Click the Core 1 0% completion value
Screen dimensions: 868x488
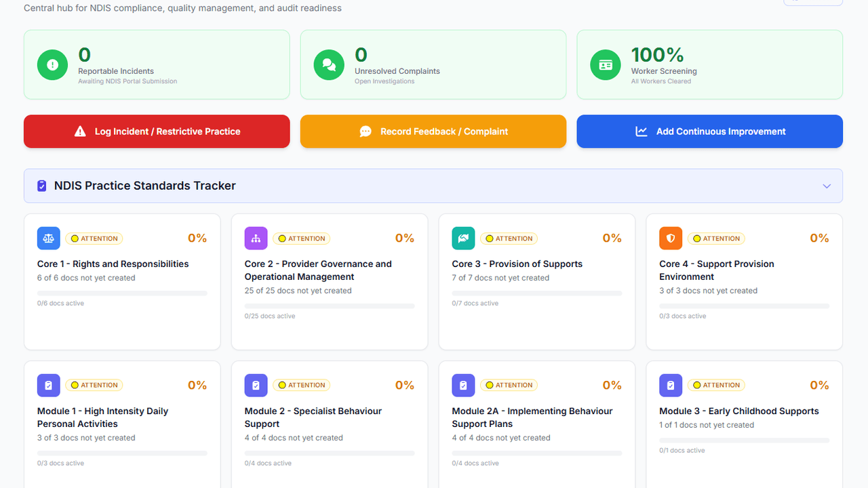point(197,239)
